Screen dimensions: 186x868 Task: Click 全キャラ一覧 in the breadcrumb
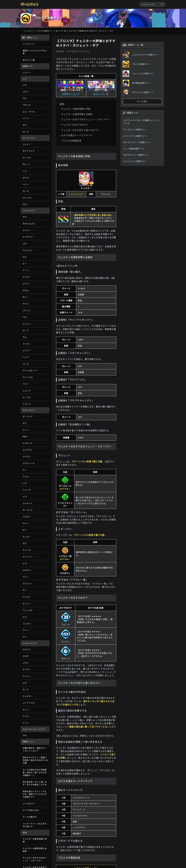tap(61, 31)
